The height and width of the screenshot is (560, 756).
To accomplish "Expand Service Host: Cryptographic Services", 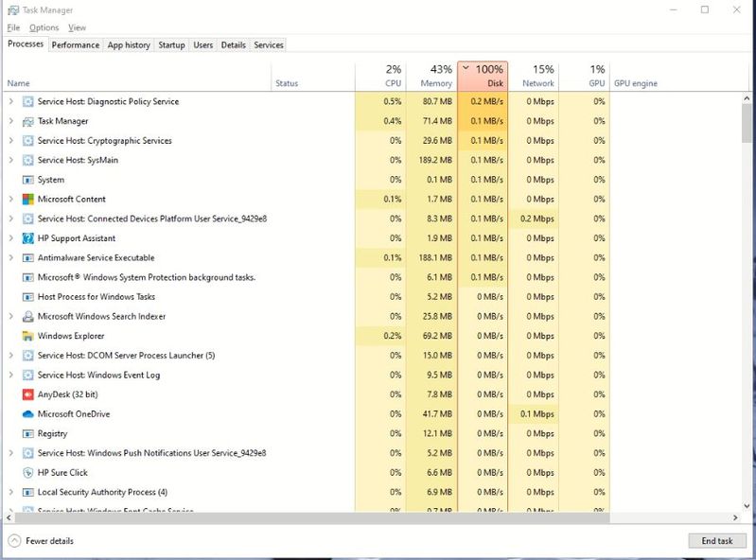I will (x=11, y=141).
